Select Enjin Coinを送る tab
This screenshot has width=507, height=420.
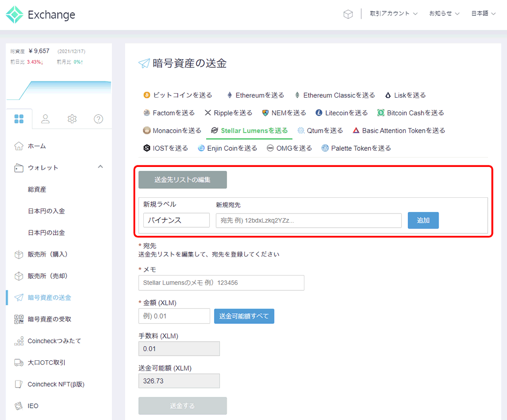(227, 148)
